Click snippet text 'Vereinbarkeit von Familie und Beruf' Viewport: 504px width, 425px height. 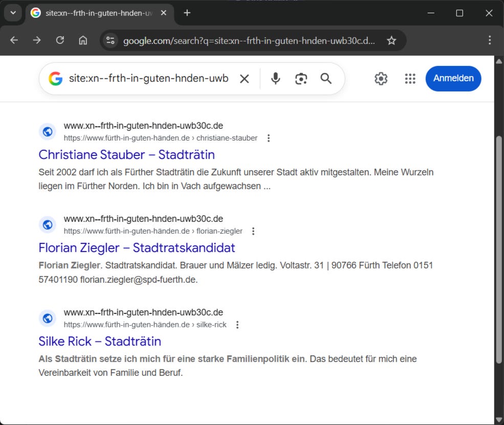coord(110,373)
